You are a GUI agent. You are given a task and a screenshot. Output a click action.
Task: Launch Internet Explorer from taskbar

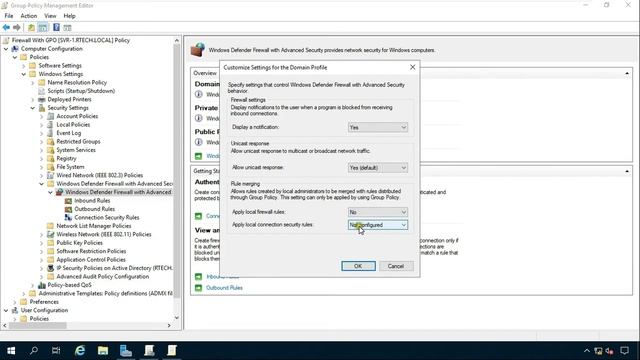pos(80,351)
